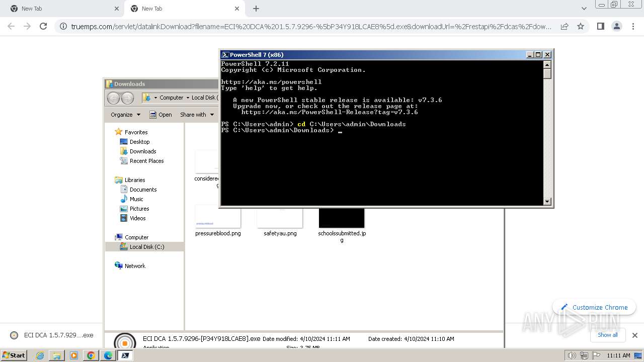Switch to Chrome from taskbar
The image size is (644, 362).
pyautogui.click(x=91, y=355)
